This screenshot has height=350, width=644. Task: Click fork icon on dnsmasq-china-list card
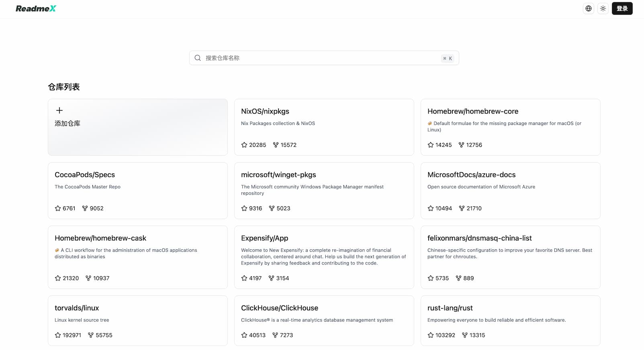458,278
